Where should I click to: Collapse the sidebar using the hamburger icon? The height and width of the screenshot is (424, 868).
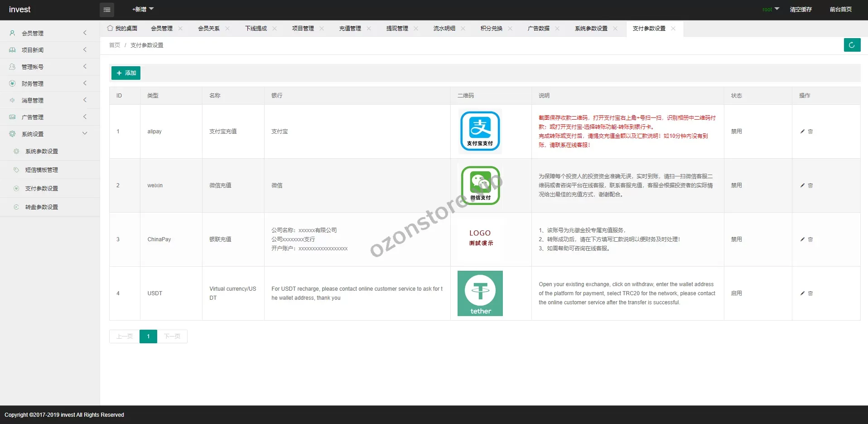(107, 10)
